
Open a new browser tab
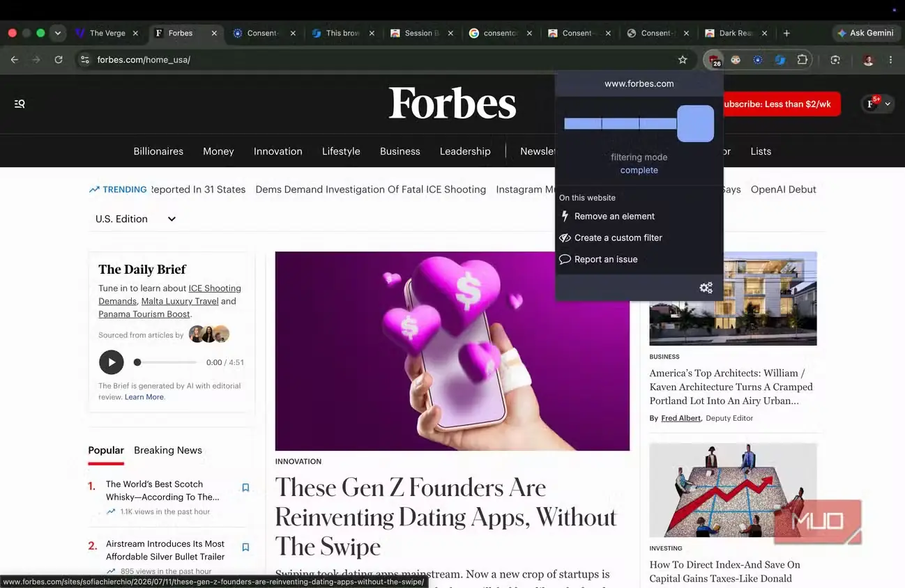[x=786, y=33]
